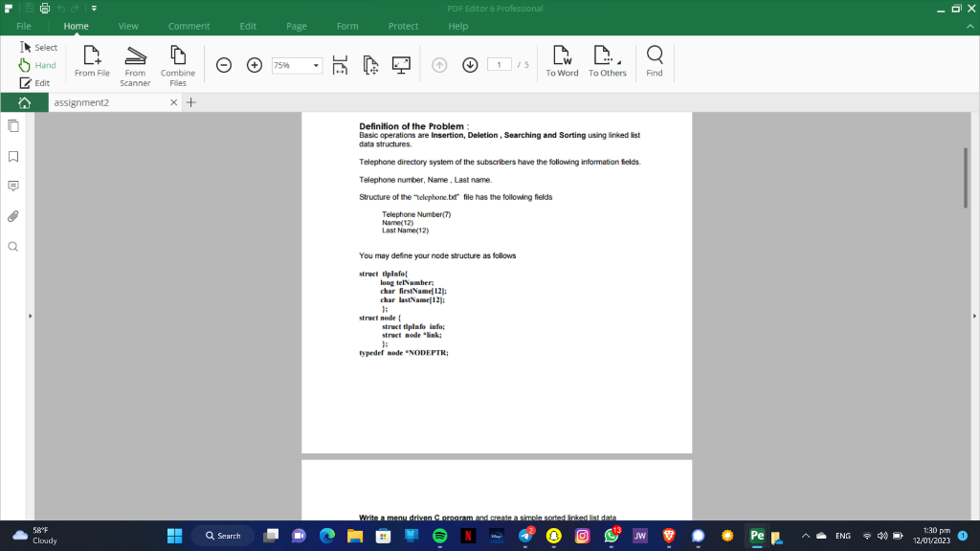Add a new tab

point(191,102)
